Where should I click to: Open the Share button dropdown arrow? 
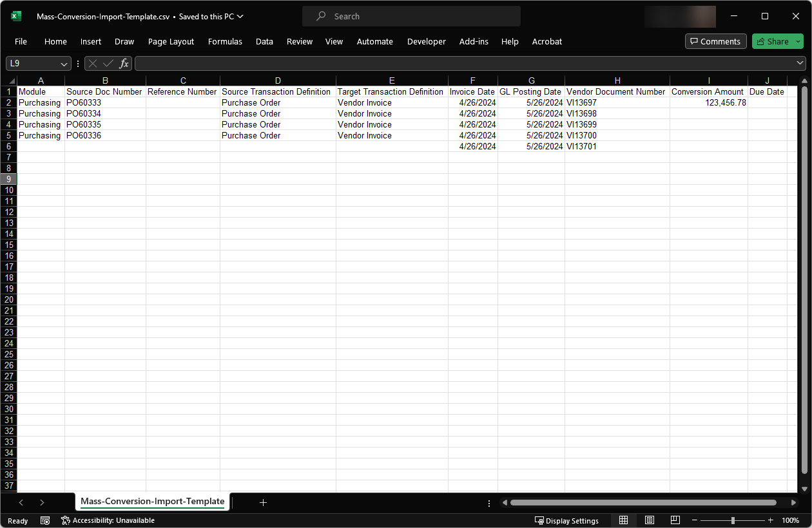click(798, 41)
